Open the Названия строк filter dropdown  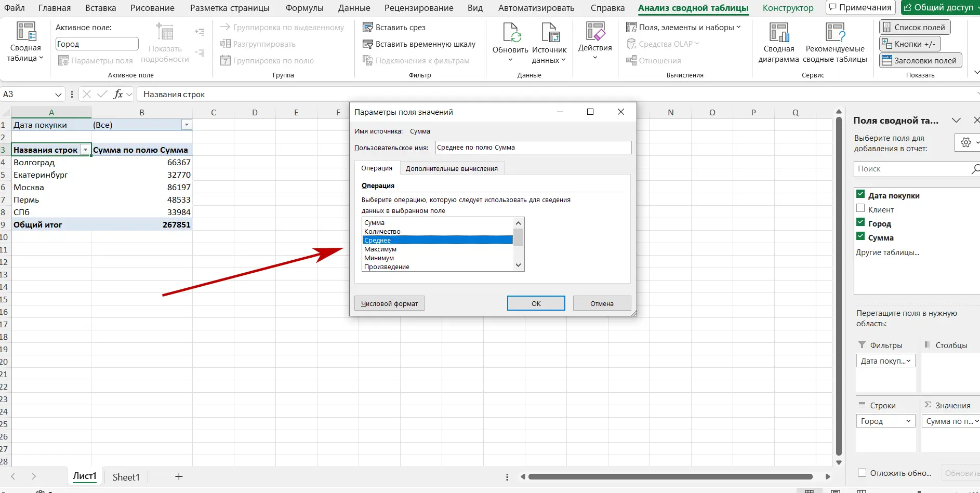point(85,150)
